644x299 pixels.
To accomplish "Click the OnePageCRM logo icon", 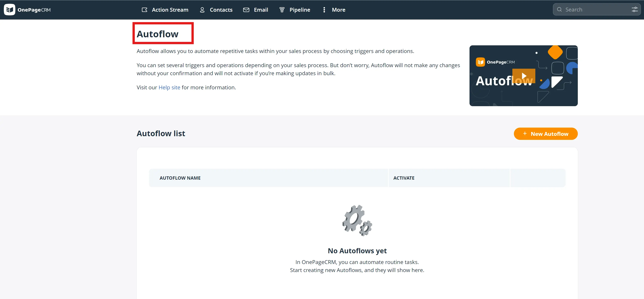I will (x=10, y=10).
